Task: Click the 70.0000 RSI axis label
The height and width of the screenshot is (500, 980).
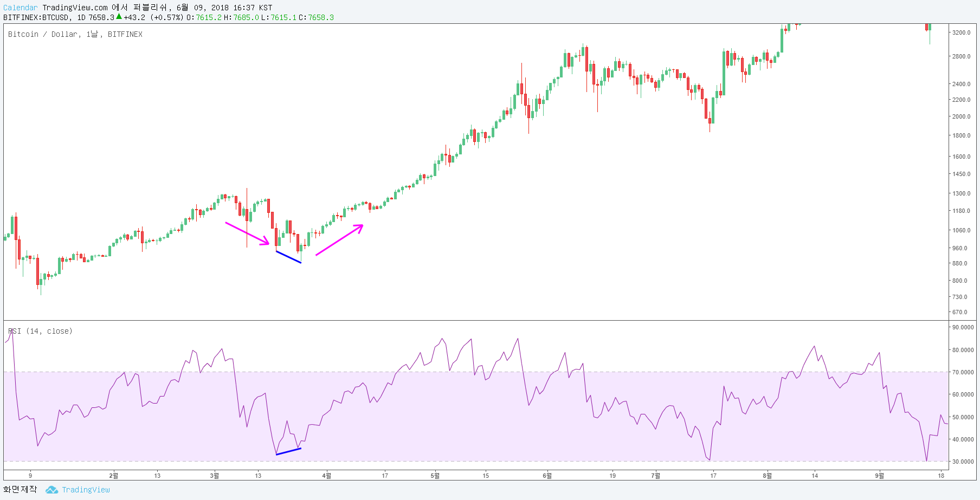Action: point(963,372)
